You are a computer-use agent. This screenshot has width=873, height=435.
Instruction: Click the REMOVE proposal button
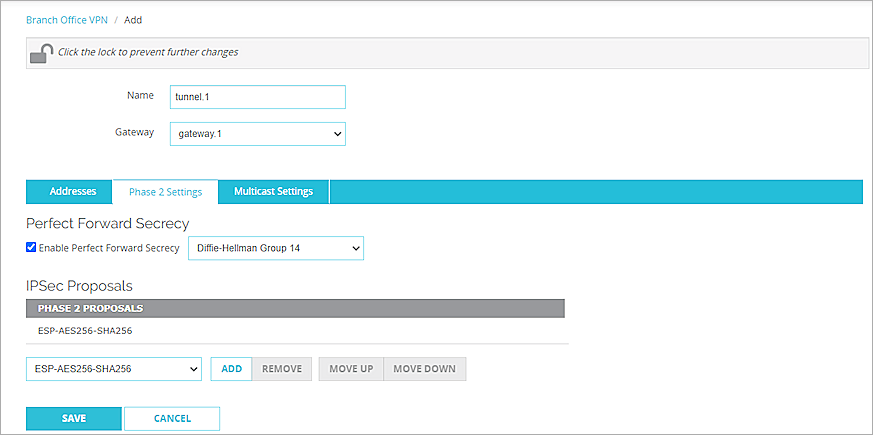(x=282, y=369)
